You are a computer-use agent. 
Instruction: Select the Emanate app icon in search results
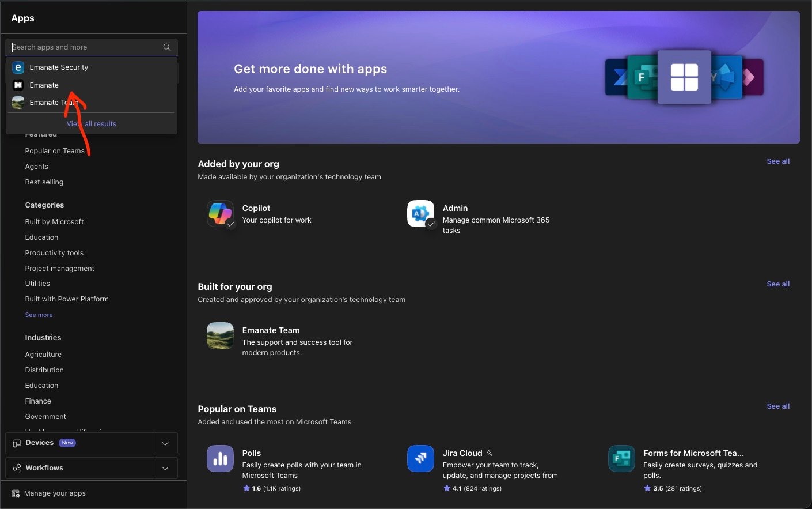[x=18, y=85]
